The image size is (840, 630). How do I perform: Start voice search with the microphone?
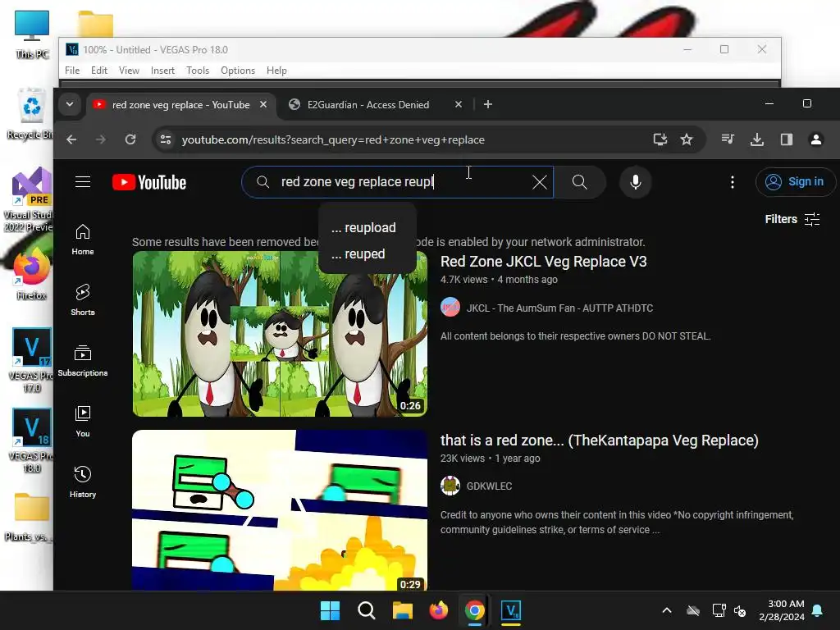click(636, 182)
